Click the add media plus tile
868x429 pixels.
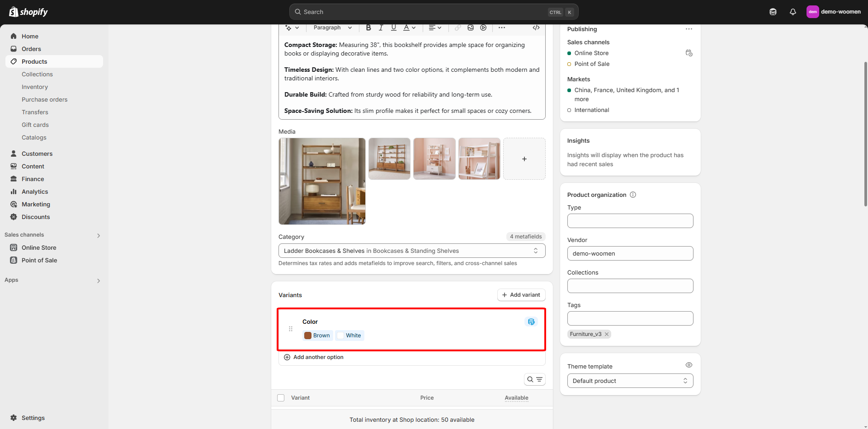[x=524, y=159]
